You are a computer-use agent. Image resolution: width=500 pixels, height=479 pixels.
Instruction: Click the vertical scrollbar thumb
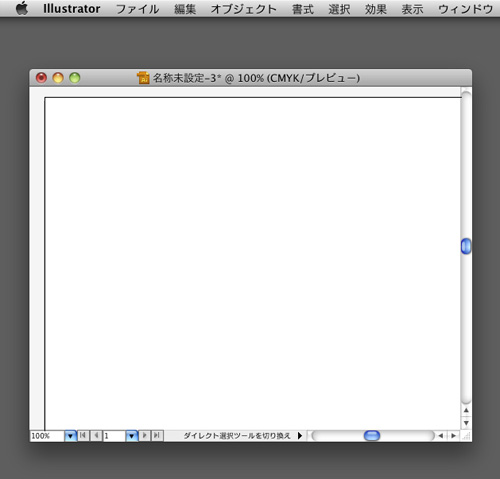pos(466,246)
